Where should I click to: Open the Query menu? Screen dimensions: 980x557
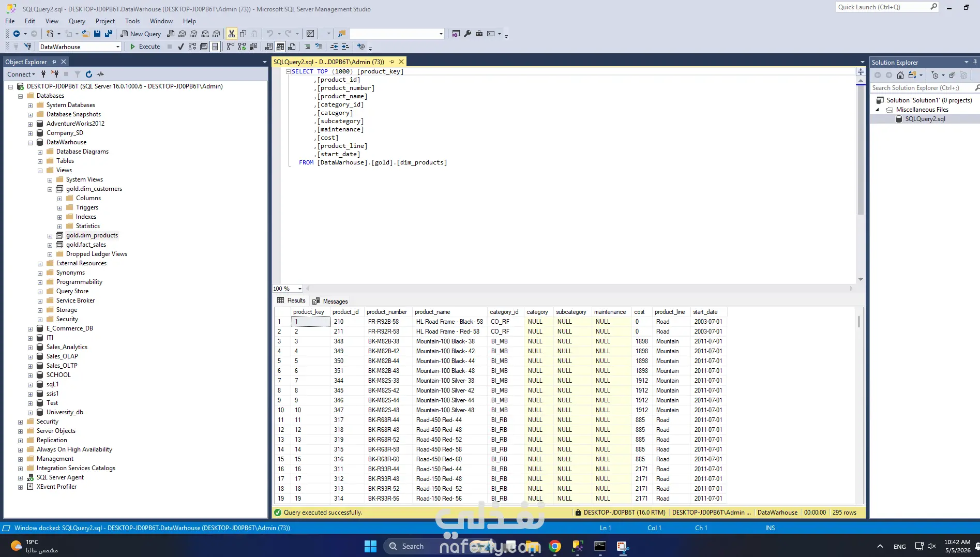pos(77,21)
